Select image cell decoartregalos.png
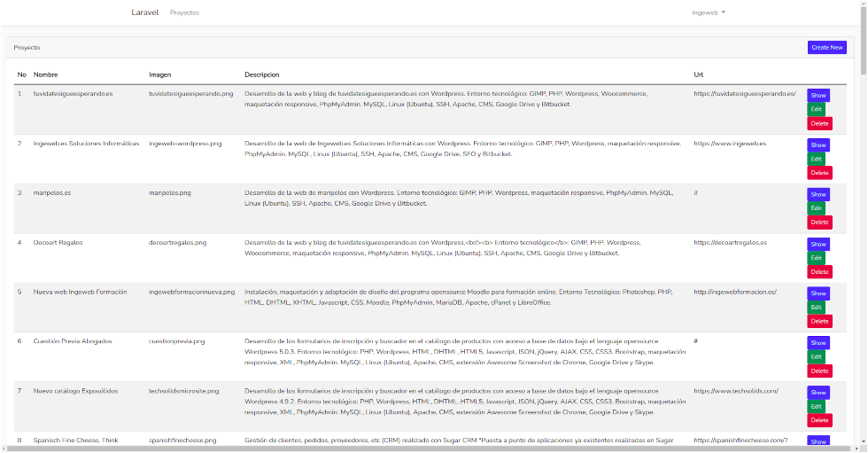Screen dimensions: 868x453 (178, 243)
